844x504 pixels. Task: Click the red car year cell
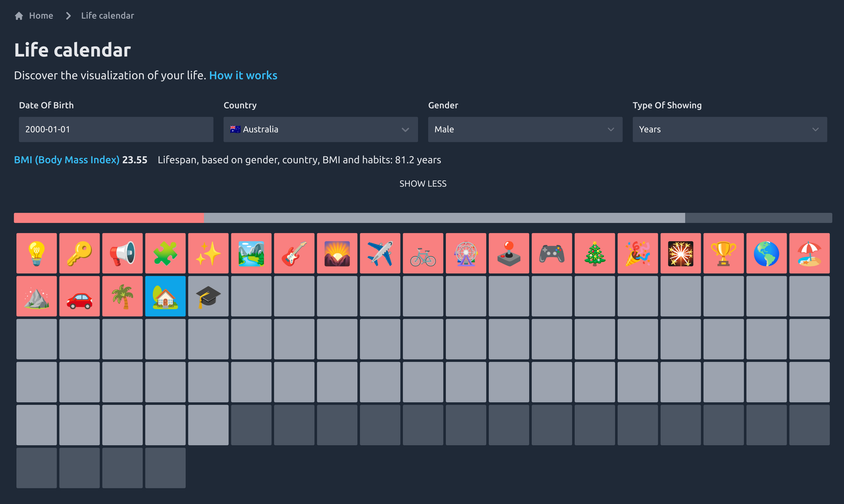[80, 296]
